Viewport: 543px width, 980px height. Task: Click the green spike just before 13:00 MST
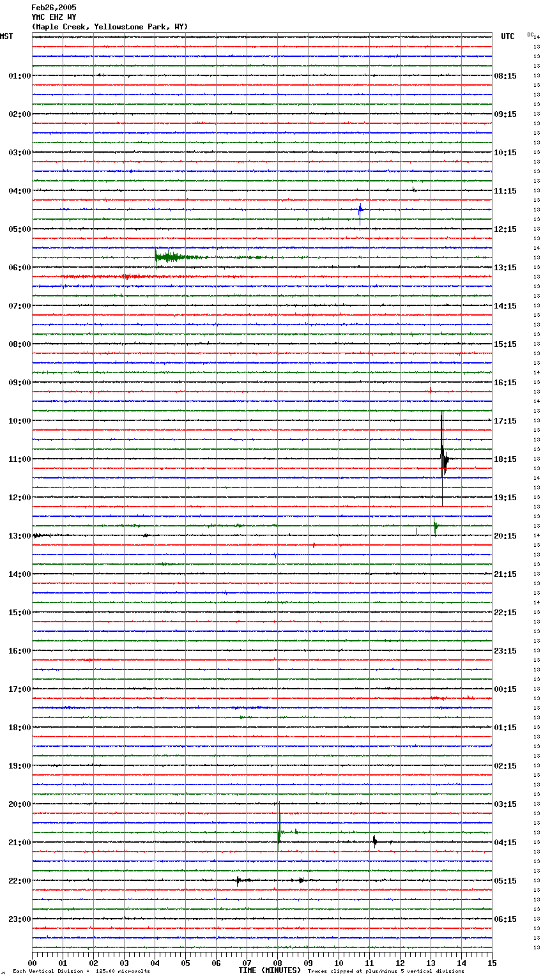coord(435,526)
